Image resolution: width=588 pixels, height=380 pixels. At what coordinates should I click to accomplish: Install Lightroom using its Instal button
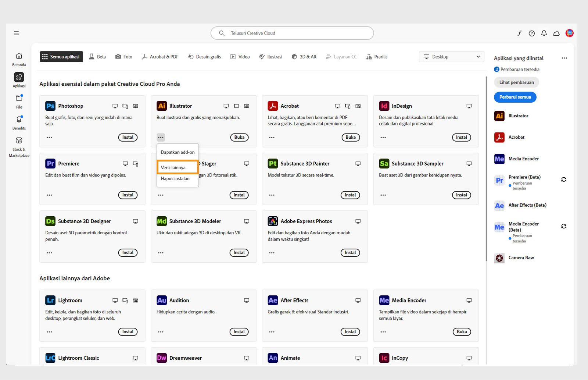128,331
